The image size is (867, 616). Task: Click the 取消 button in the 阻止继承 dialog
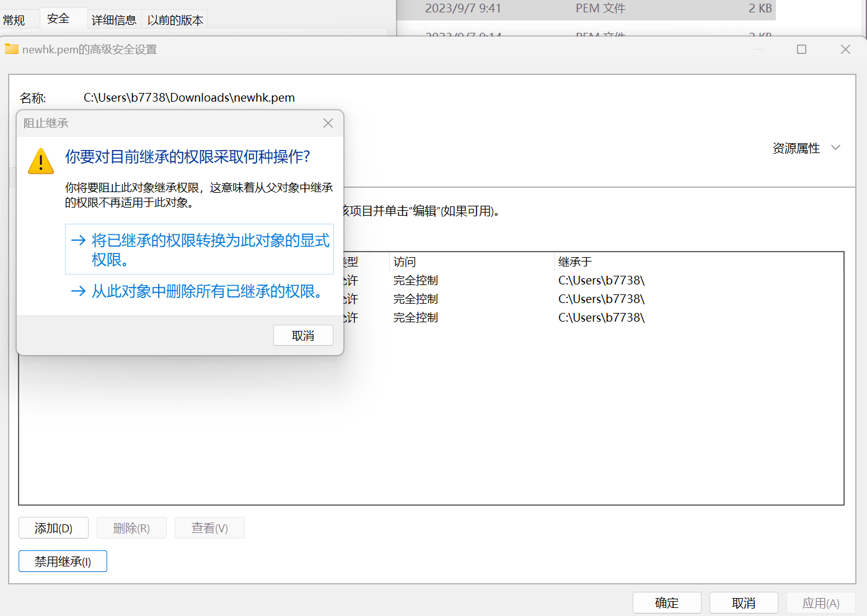click(303, 335)
